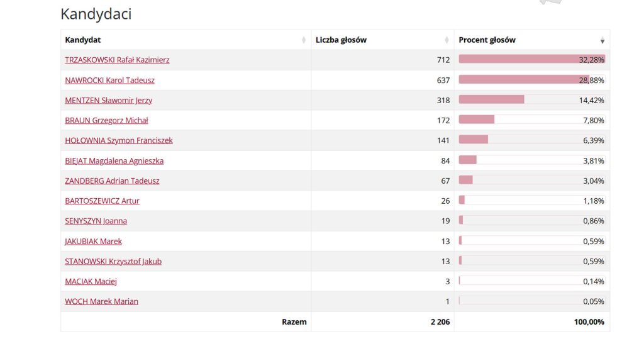Open NAWROCKI Karol Tadeusz link
644x351 pixels.
click(x=109, y=81)
